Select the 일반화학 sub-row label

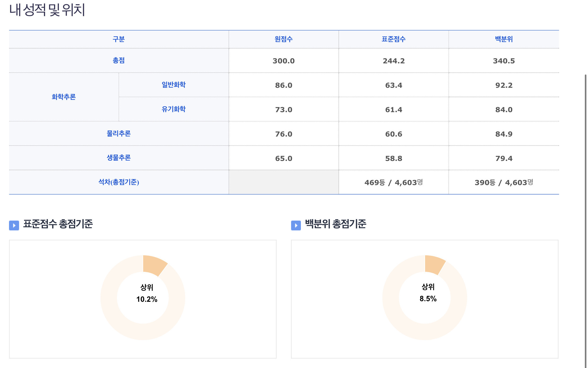(173, 85)
